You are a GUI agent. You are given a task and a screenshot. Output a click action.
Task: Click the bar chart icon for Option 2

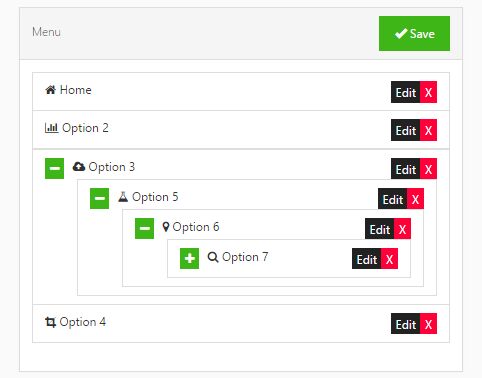(51, 128)
